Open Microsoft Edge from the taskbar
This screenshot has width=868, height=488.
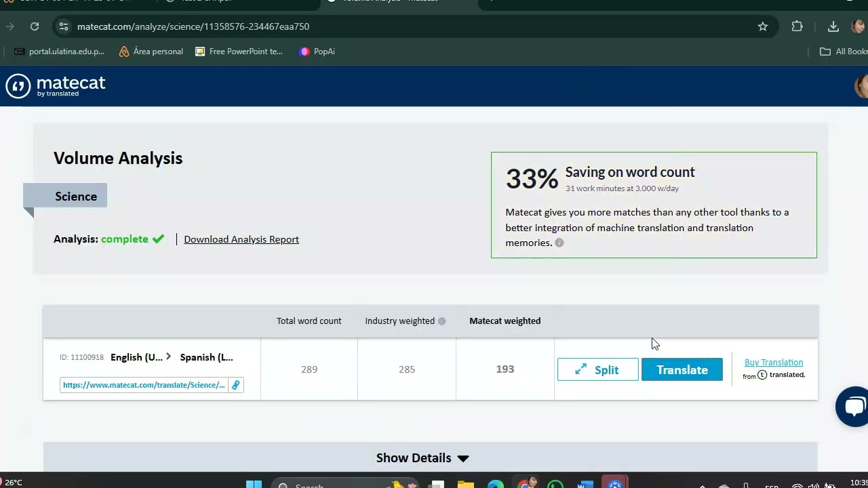(x=496, y=484)
